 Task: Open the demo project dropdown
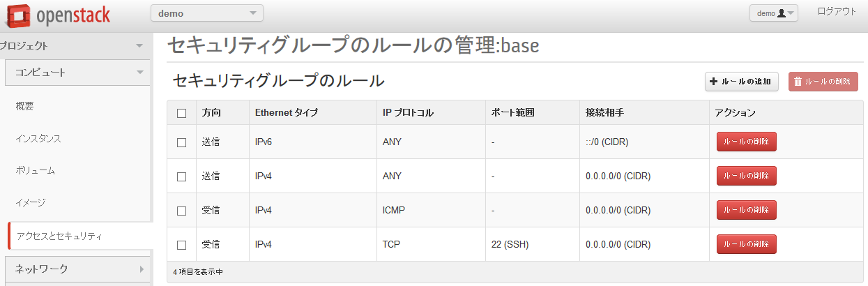207,13
